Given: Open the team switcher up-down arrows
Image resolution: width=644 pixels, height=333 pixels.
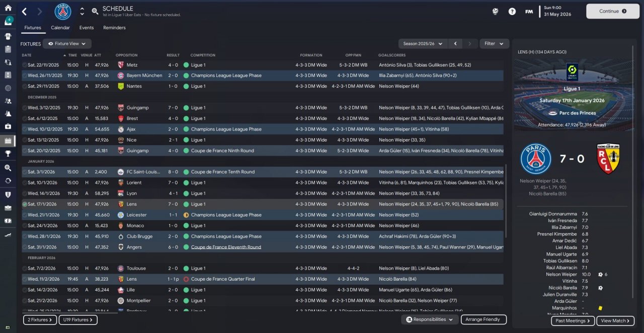Looking at the screenshot, I should [82, 11].
